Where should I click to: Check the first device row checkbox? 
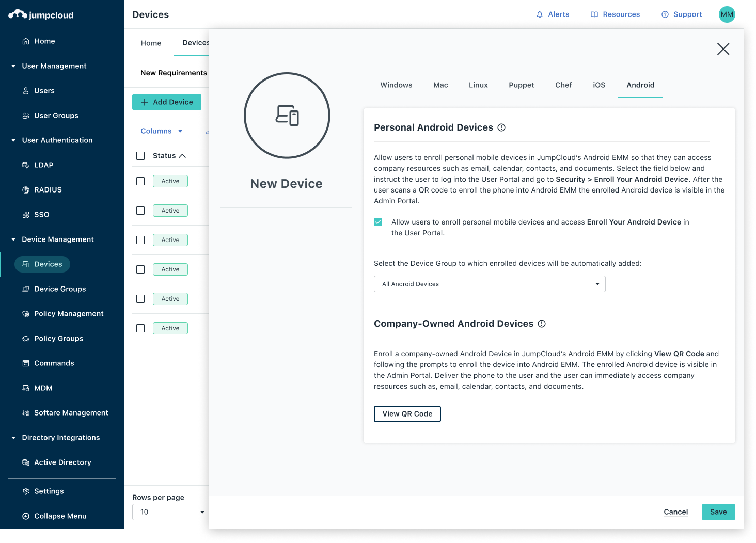tap(140, 181)
